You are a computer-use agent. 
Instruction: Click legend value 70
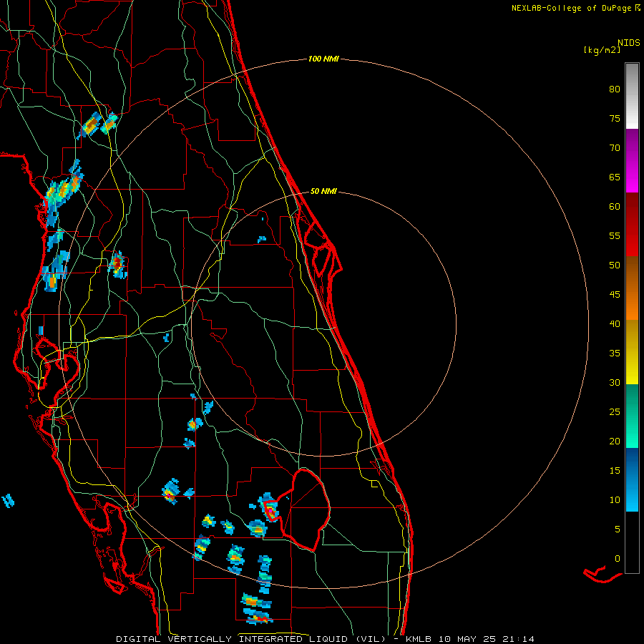615,148
